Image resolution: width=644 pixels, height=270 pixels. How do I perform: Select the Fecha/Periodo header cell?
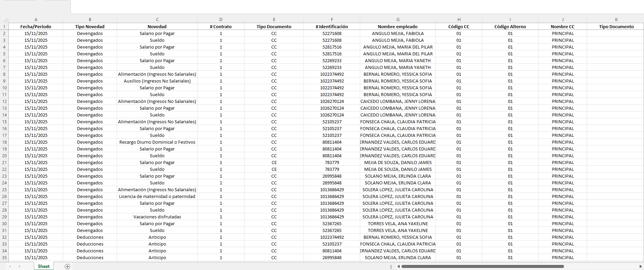point(36,26)
